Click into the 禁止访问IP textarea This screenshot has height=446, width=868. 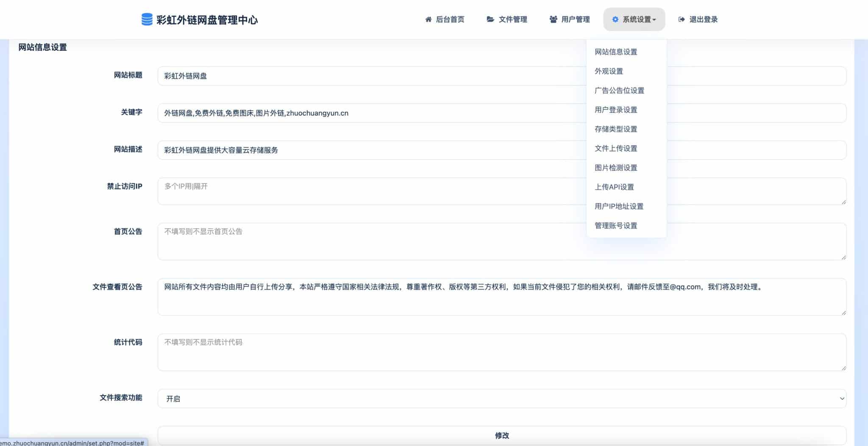[x=502, y=191]
